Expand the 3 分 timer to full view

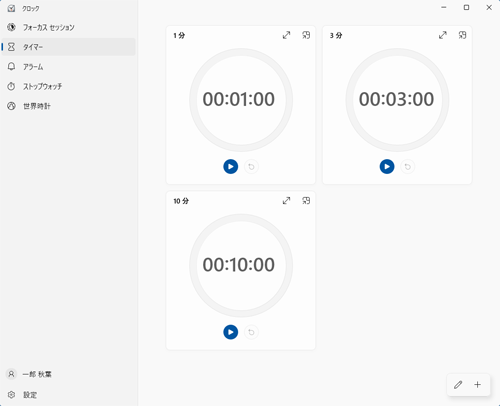pyautogui.click(x=443, y=35)
